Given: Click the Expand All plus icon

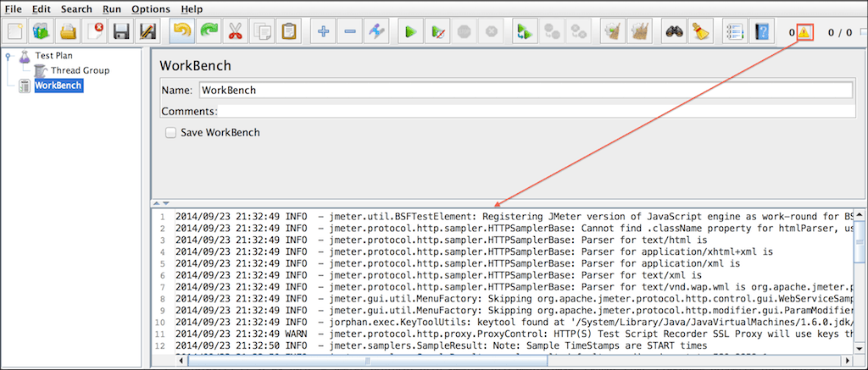Looking at the screenshot, I should coord(323,32).
